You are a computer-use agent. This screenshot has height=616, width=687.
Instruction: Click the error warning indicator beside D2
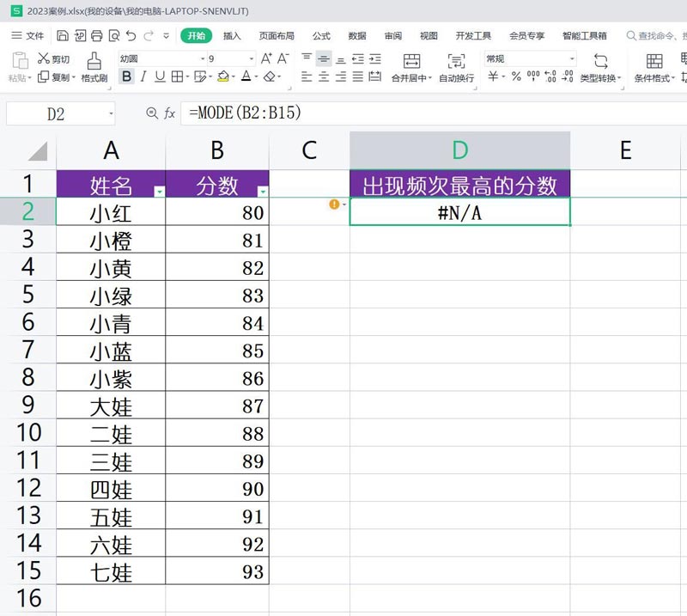(335, 204)
